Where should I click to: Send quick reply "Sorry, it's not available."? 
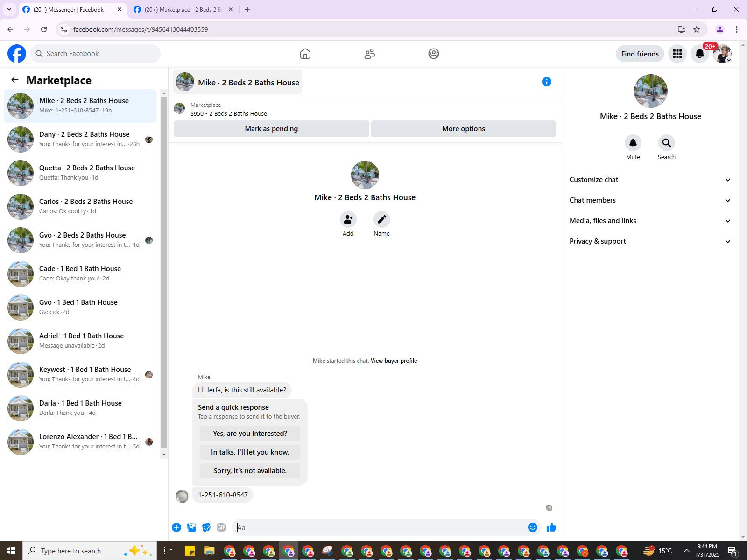pos(250,471)
